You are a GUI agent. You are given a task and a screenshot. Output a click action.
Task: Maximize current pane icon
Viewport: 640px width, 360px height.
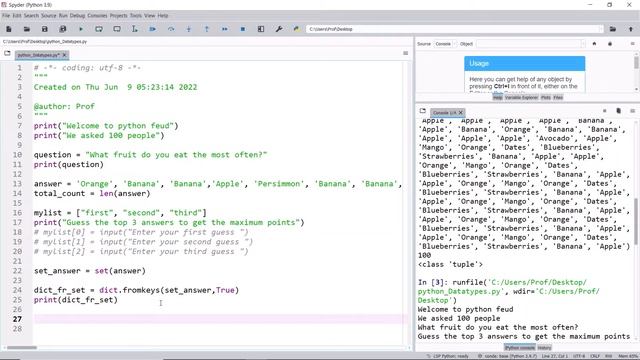[x=261, y=29]
